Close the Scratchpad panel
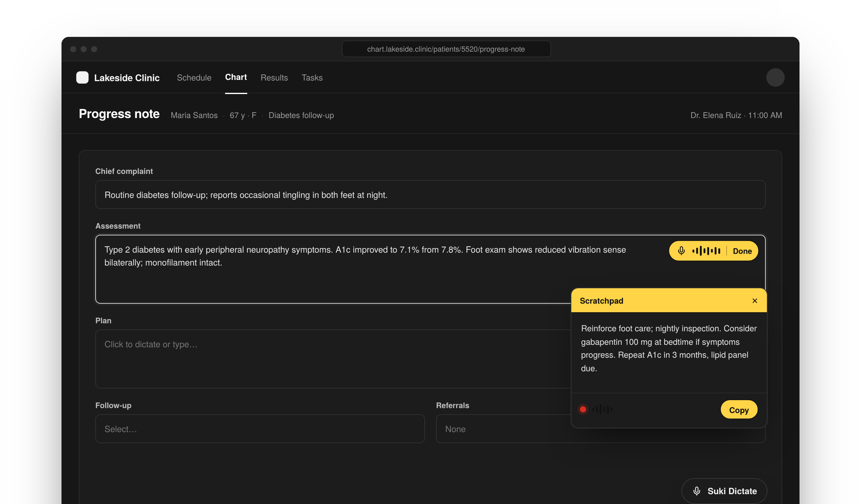 click(755, 301)
